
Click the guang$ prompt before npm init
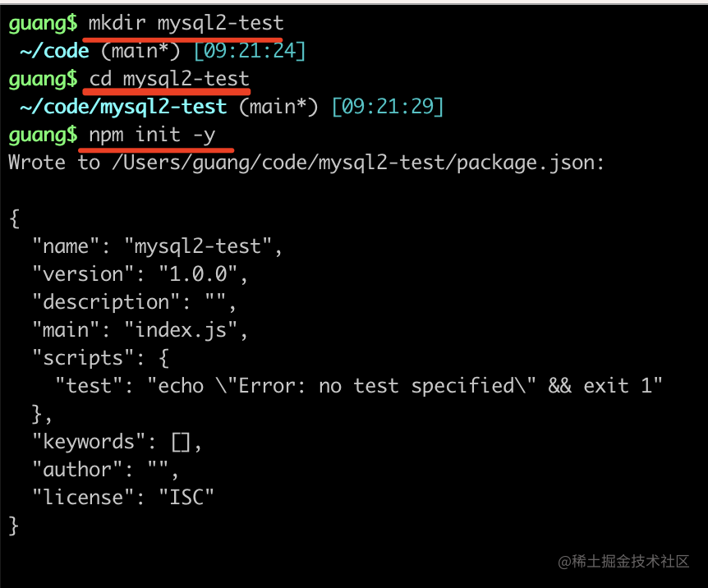pos(43,134)
